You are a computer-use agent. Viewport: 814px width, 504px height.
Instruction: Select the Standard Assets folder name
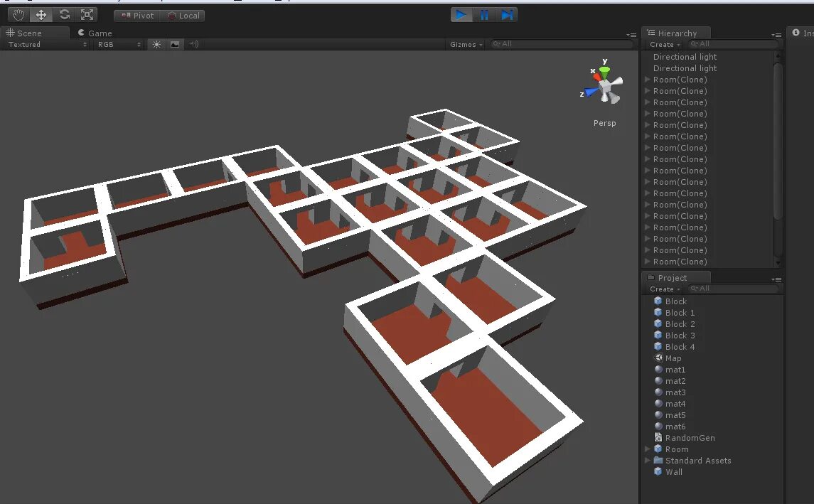698,461
